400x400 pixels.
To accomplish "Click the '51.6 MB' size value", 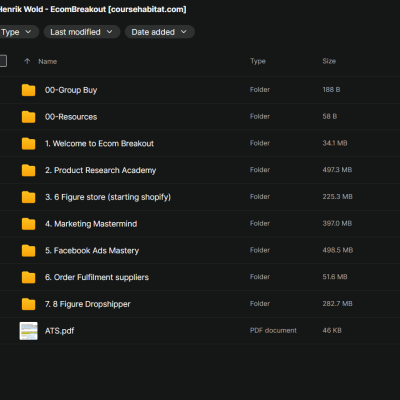I will pos(335,277).
